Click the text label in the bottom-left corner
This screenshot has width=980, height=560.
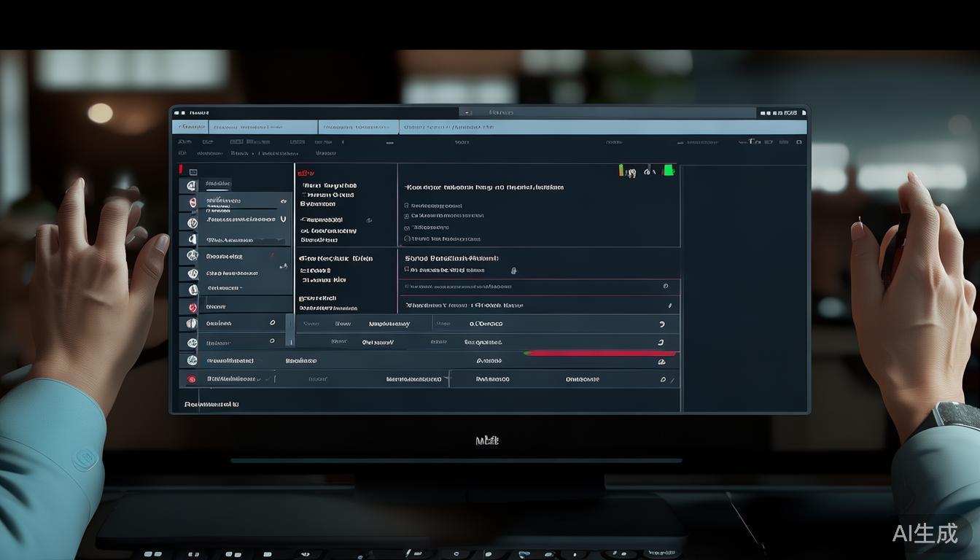pyautogui.click(x=211, y=404)
